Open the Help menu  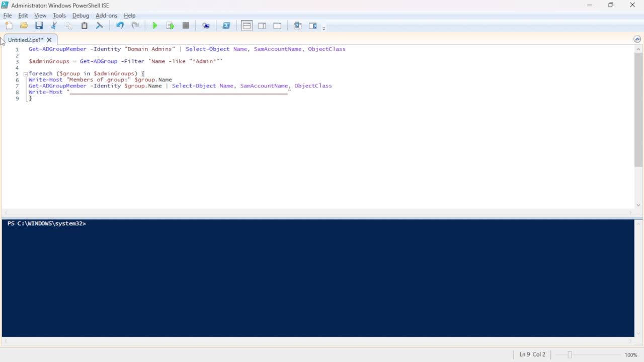[130, 16]
